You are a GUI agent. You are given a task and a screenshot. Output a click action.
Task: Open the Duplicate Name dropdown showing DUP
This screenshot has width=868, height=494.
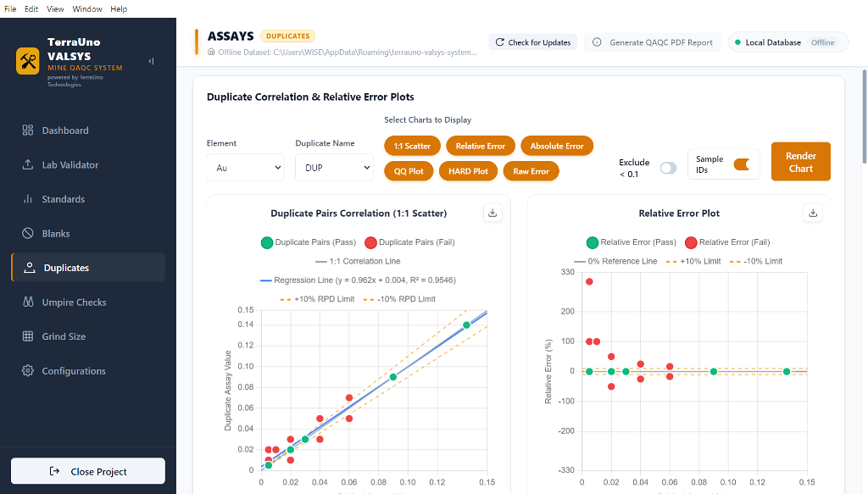334,168
